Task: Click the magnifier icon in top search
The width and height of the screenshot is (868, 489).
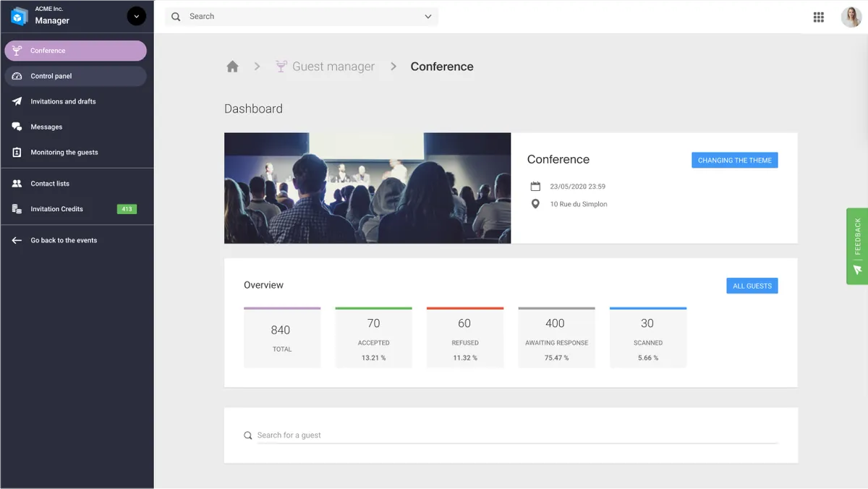Action: click(x=176, y=17)
